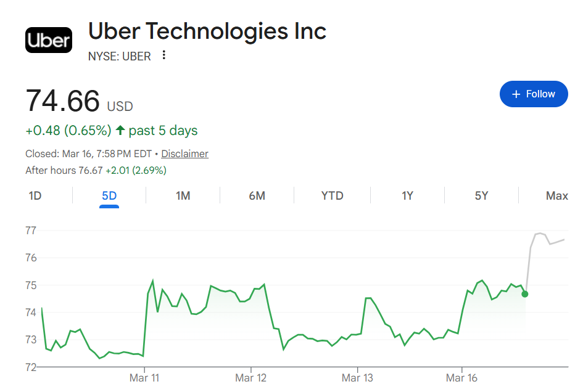Switch to the 1D chart range

click(35, 196)
